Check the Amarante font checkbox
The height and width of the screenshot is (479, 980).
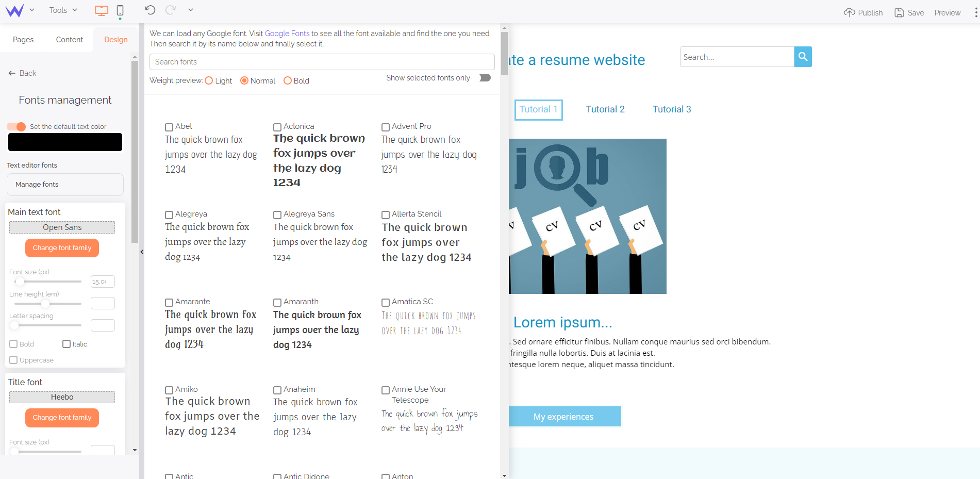tap(169, 303)
